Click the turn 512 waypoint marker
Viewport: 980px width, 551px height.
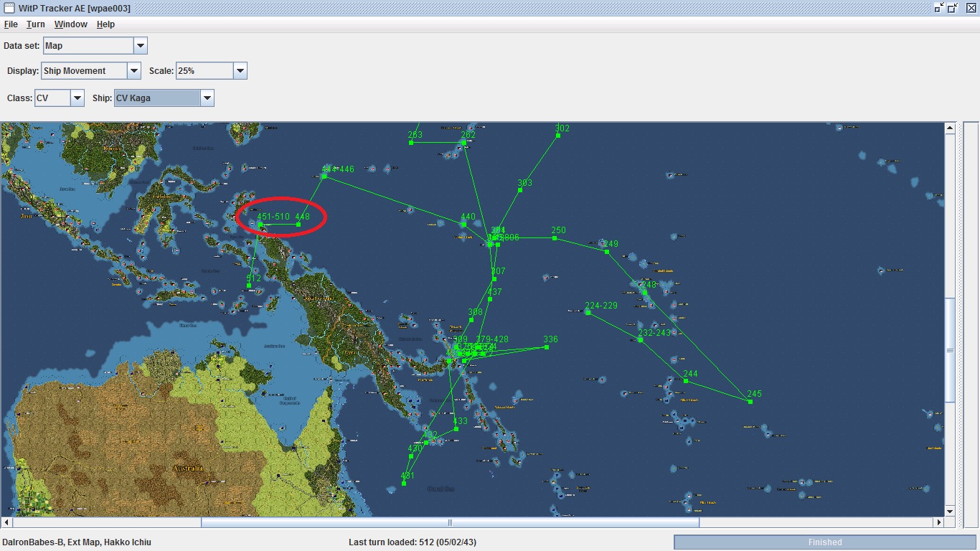(249, 286)
